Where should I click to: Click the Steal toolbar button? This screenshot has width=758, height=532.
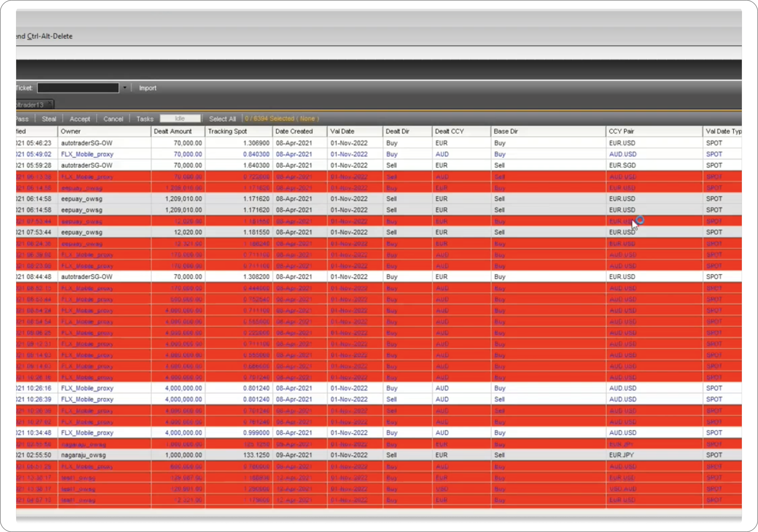(49, 119)
